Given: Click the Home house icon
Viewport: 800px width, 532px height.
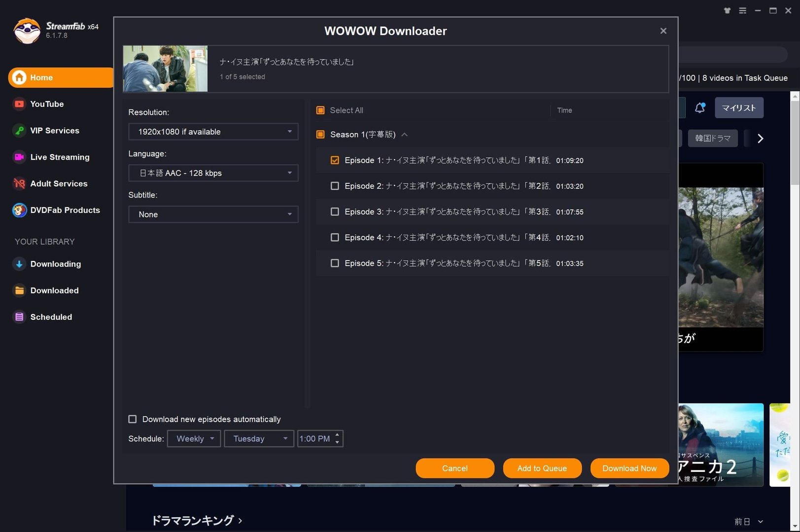Looking at the screenshot, I should [19, 77].
